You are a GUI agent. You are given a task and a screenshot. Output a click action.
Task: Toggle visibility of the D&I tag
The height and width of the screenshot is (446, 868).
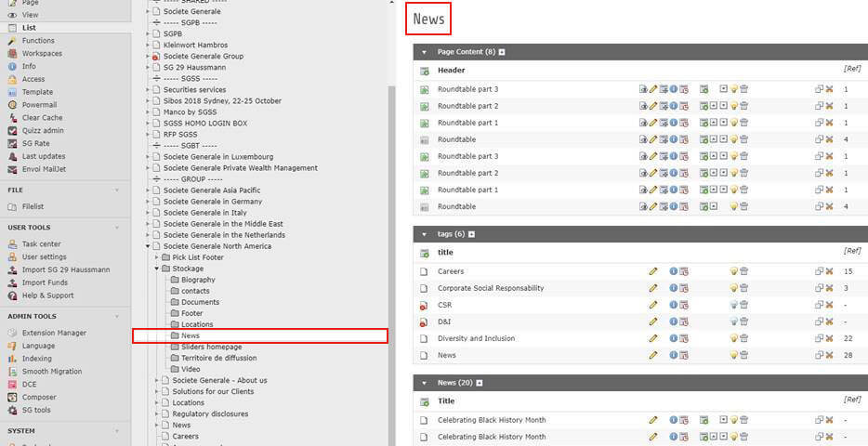(x=733, y=321)
